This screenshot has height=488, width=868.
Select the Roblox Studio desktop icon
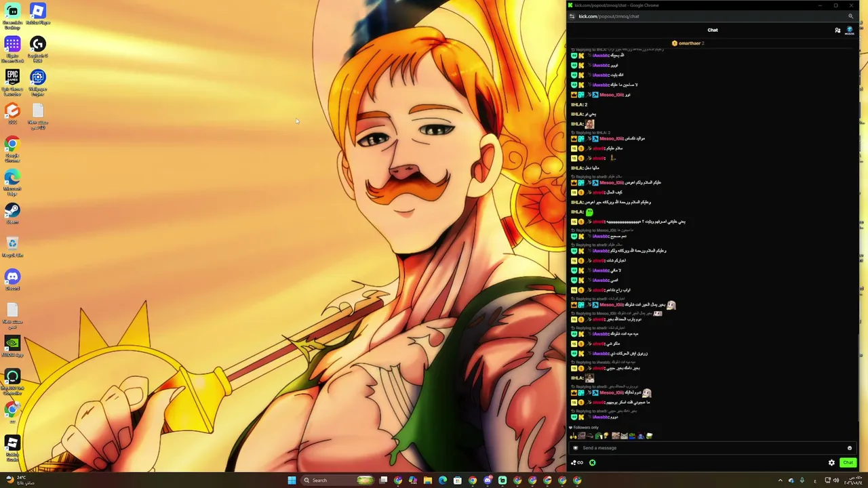tap(12, 448)
